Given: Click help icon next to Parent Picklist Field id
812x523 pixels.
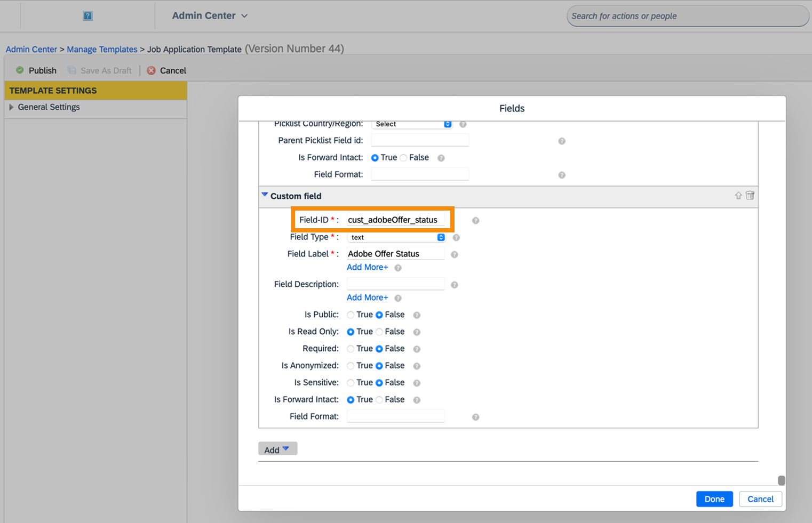Looking at the screenshot, I should point(562,141).
